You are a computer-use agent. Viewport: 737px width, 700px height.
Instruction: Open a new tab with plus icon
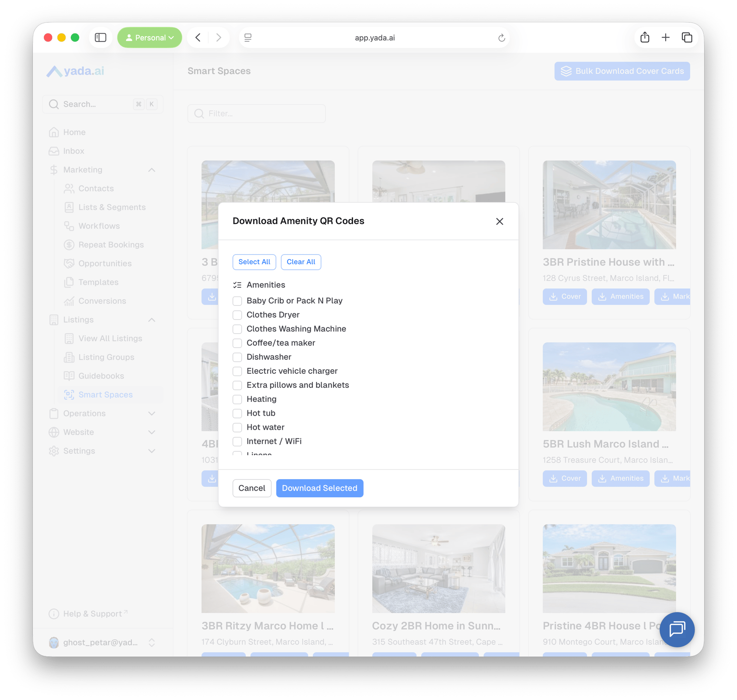(666, 38)
